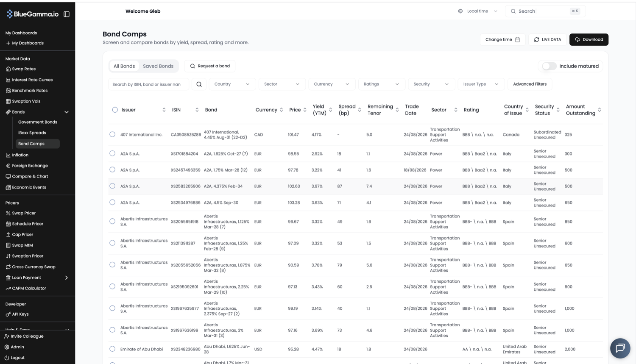Image resolution: width=636 pixels, height=364 pixels.
Task: Toggle the Include matured switch
Action: [x=549, y=66]
